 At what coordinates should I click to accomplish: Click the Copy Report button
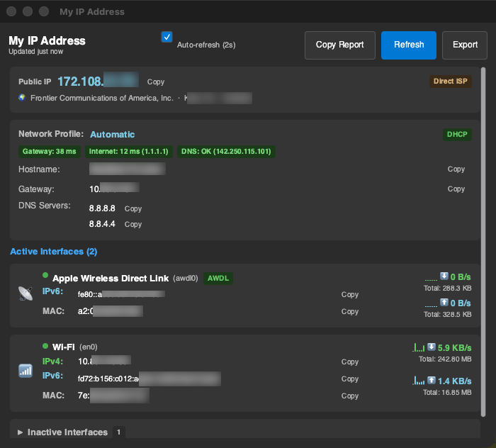click(339, 45)
